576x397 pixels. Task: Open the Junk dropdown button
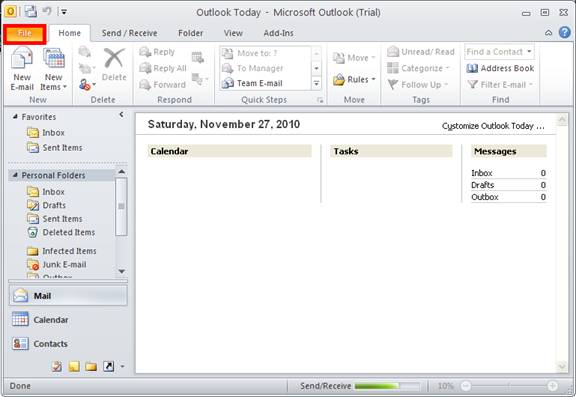(x=87, y=85)
